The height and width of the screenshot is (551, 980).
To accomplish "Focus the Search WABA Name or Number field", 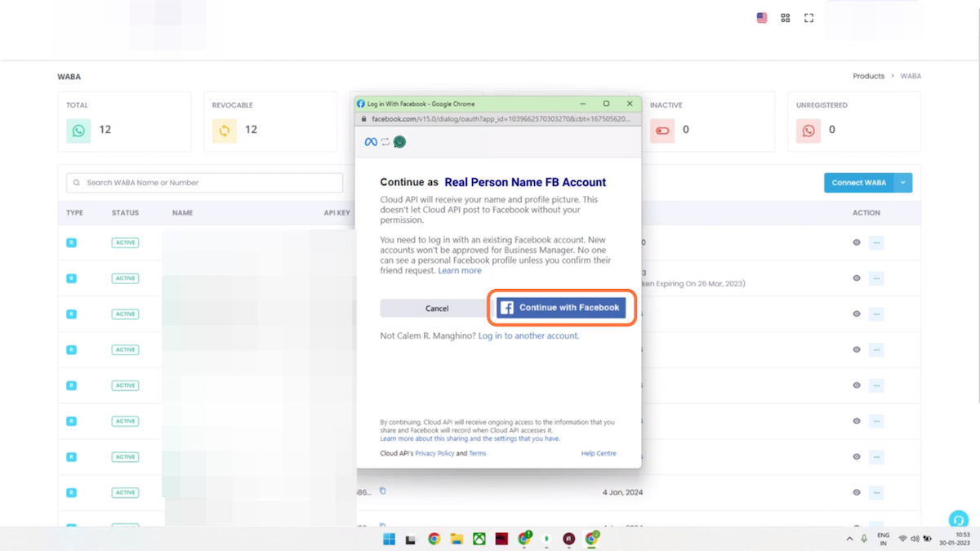I will (x=204, y=183).
